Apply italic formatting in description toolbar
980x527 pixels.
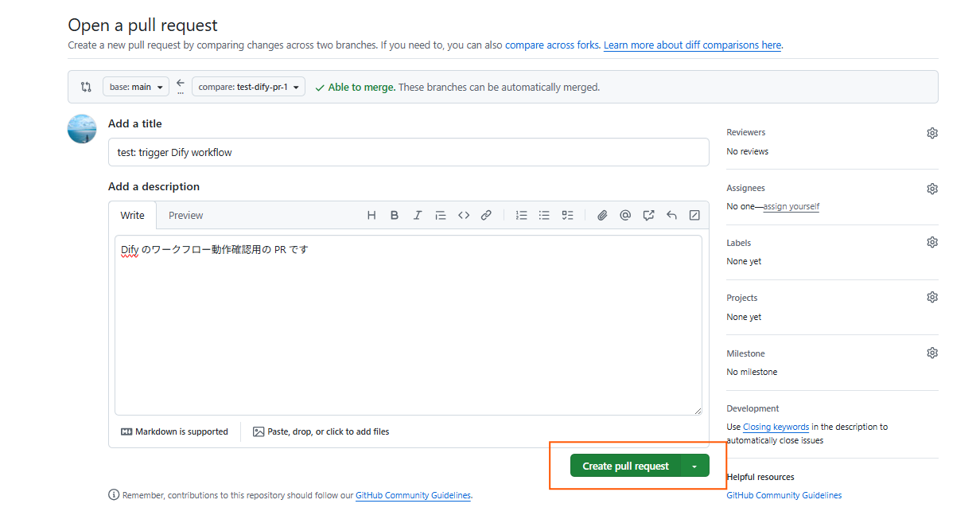click(417, 215)
